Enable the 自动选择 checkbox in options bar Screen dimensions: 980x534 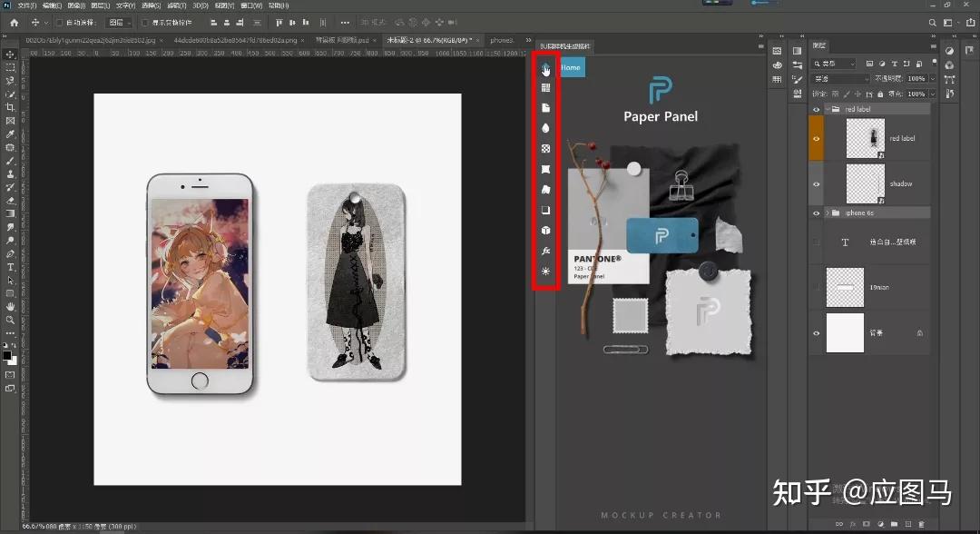point(60,22)
